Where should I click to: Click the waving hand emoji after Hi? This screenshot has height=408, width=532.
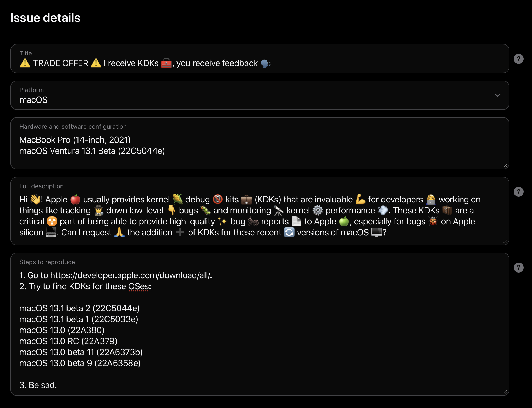point(35,199)
